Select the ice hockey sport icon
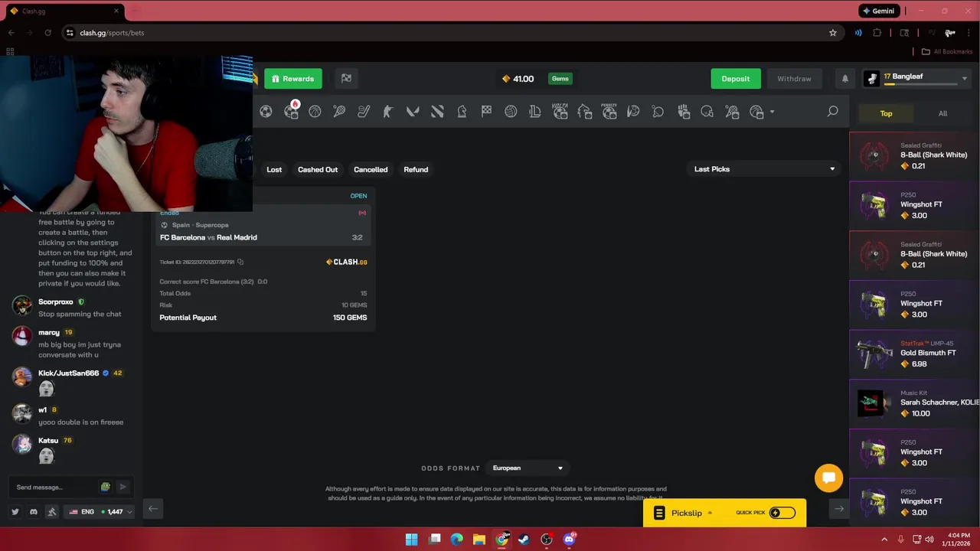The height and width of the screenshot is (551, 980). click(x=364, y=112)
